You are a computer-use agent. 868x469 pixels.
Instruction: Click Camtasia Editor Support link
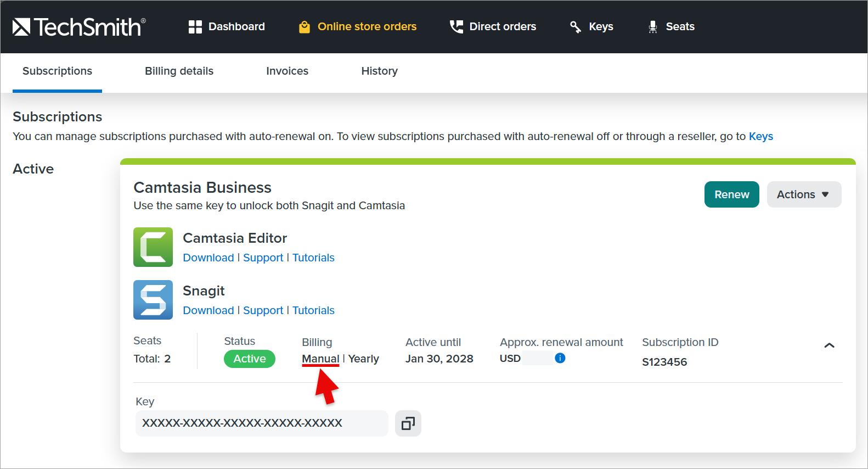coord(263,258)
